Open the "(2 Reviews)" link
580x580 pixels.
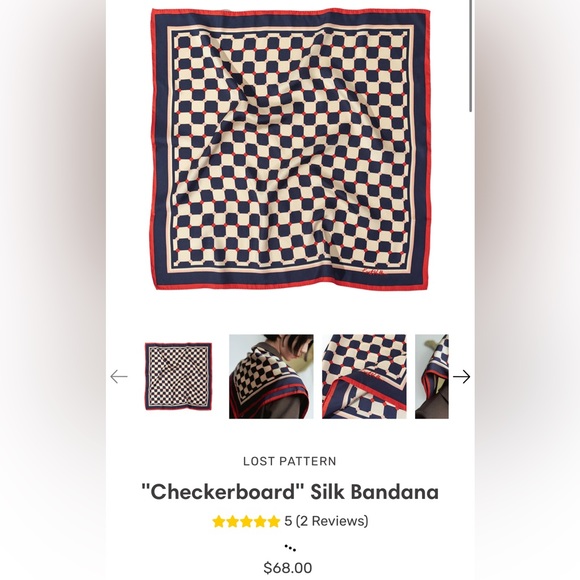332,521
